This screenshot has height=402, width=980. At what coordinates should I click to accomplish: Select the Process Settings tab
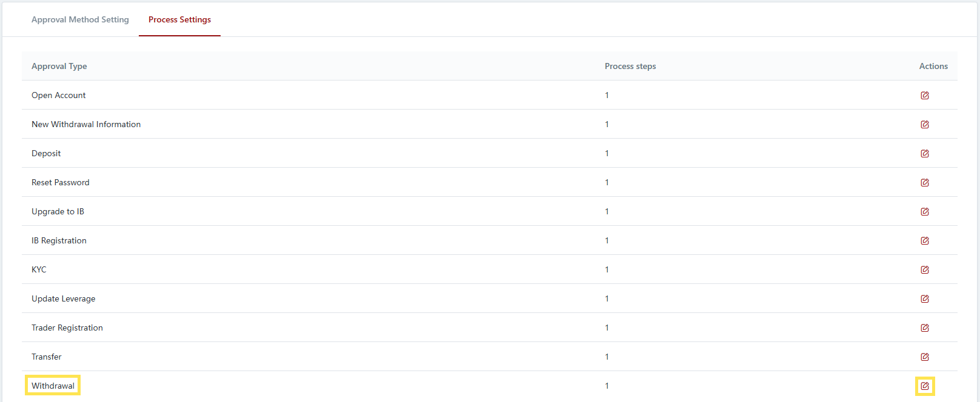coord(179,19)
